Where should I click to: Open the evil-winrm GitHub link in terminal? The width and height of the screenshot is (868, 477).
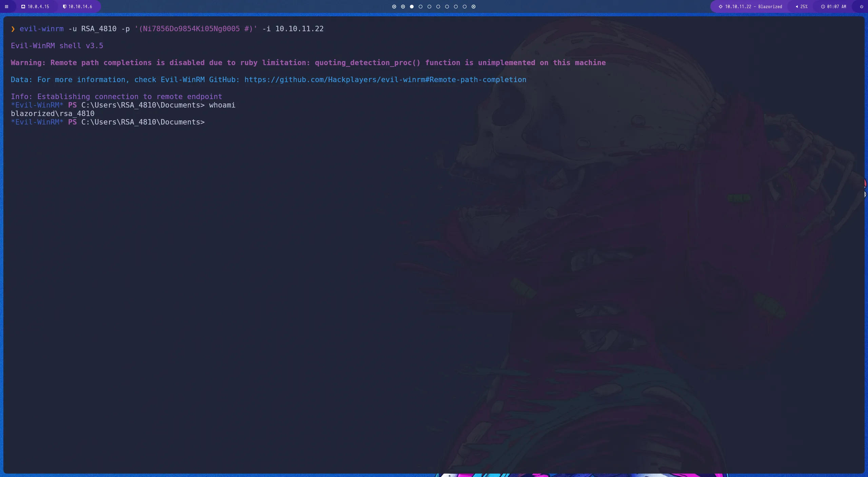point(385,79)
